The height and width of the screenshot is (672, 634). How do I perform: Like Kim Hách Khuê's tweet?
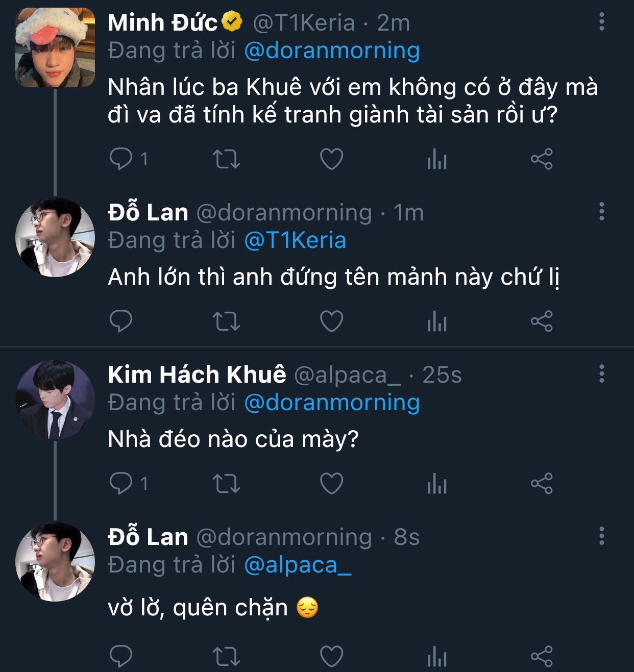tap(331, 483)
